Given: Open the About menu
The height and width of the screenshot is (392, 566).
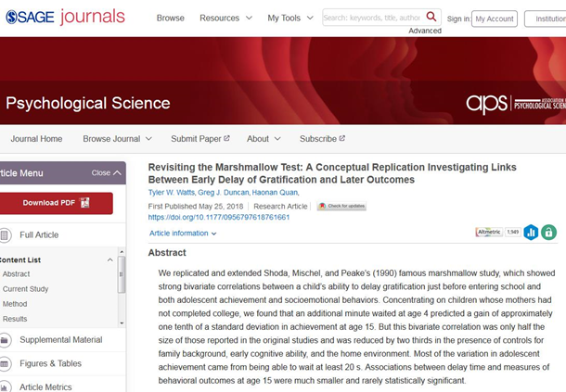Looking at the screenshot, I should tap(263, 139).
